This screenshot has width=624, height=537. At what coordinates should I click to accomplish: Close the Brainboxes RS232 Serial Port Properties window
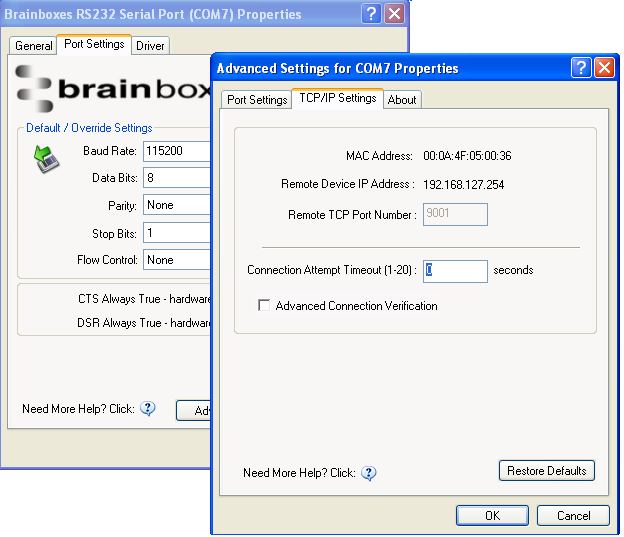click(x=394, y=14)
